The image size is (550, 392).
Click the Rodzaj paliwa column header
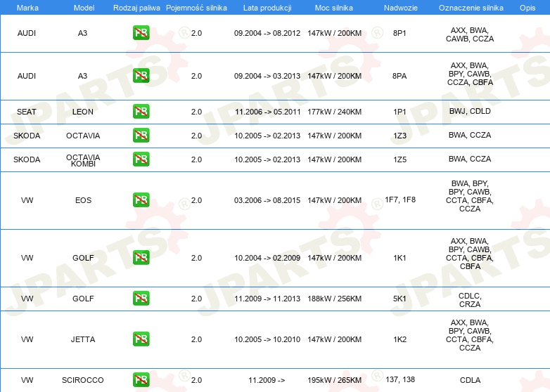click(136, 8)
